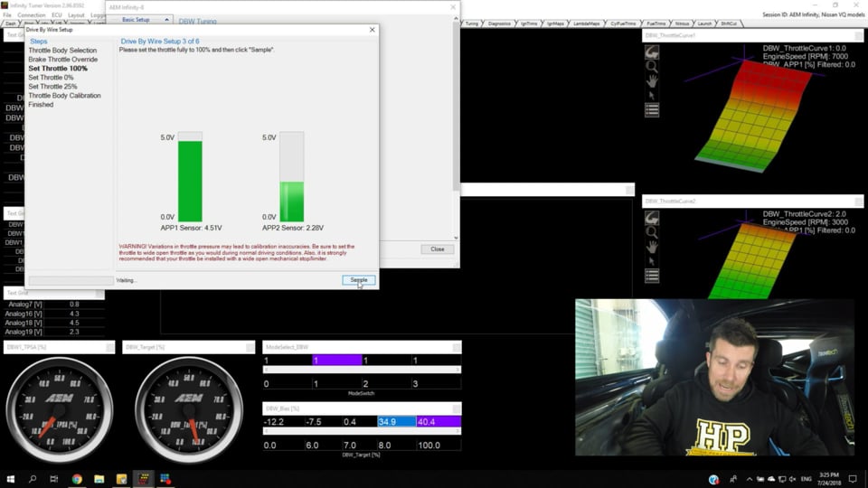Viewport: 868px width, 488px height.
Task: Select zoom magnifier in DBW_ThrottleCurve2 panel
Action: click(x=652, y=232)
